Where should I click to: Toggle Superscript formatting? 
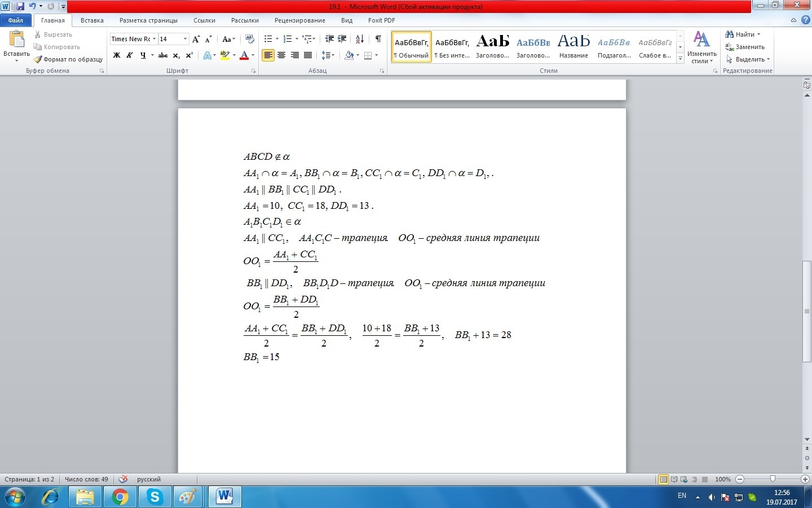coord(189,55)
